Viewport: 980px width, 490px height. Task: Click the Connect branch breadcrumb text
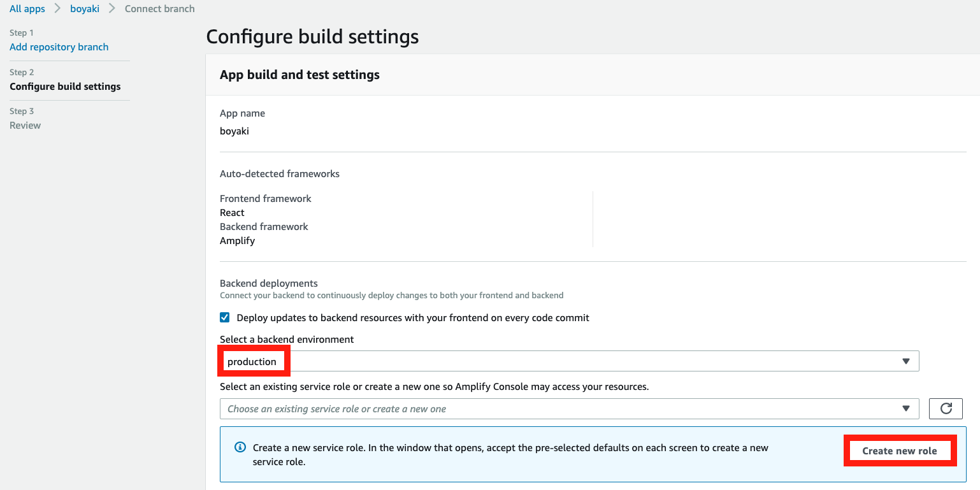[x=160, y=9]
